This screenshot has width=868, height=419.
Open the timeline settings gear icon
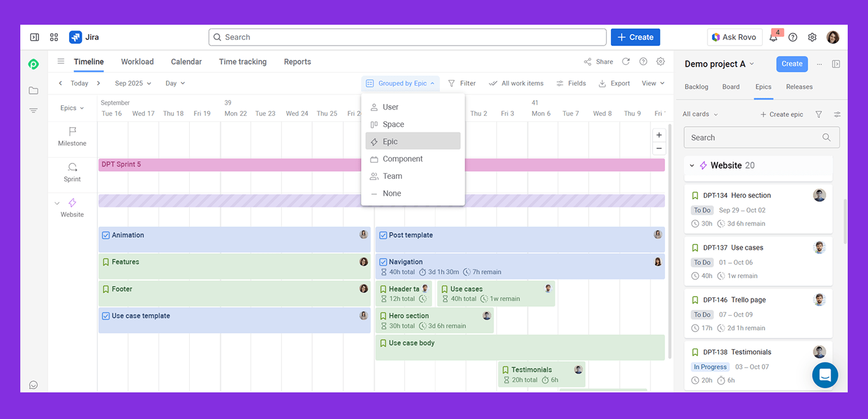tap(660, 61)
